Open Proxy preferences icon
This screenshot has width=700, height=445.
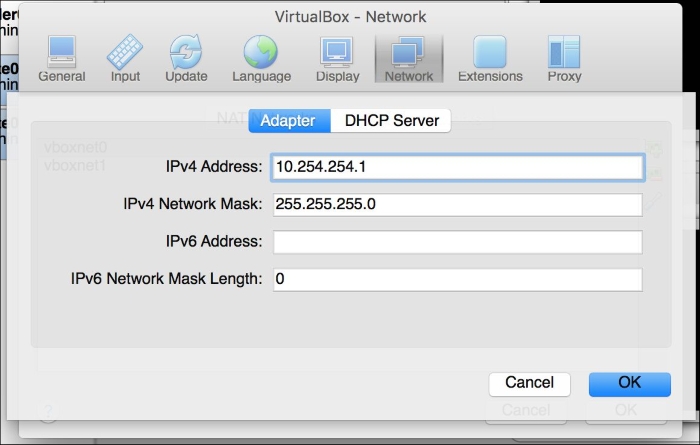click(x=564, y=59)
